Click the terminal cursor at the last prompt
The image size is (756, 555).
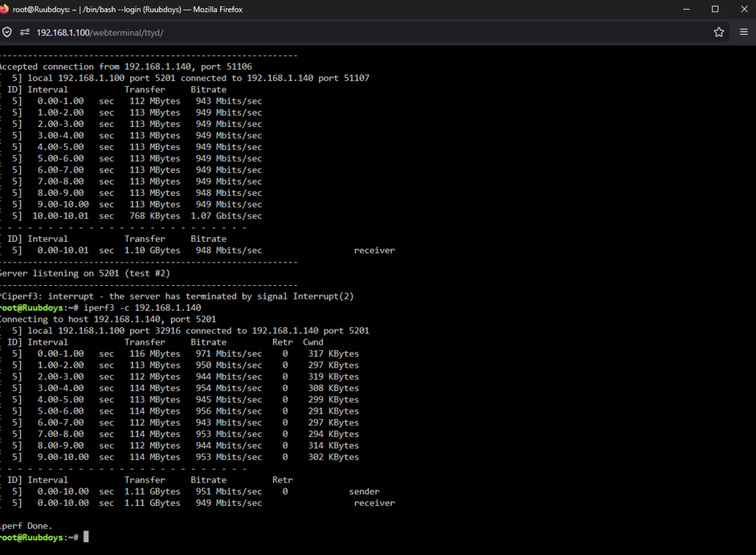pyautogui.click(x=86, y=537)
